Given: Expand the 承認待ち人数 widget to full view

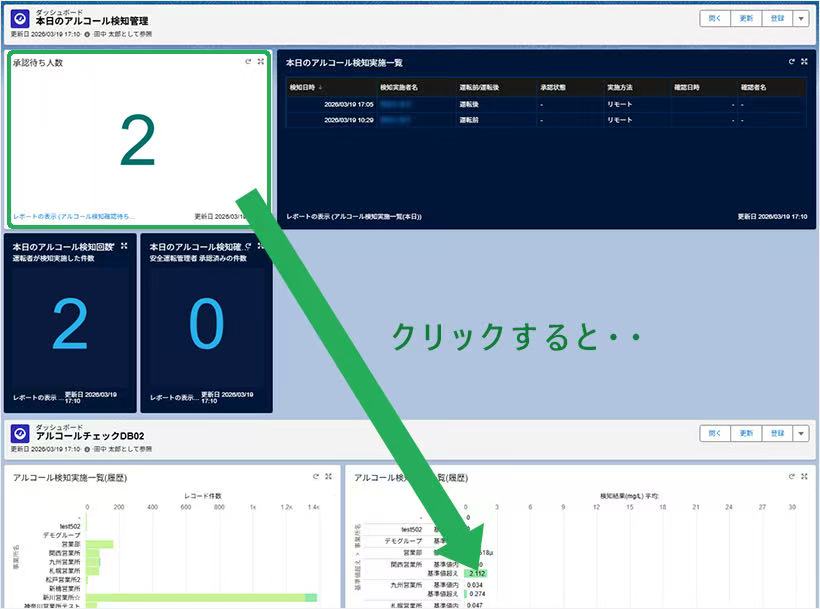Looking at the screenshot, I should click(x=262, y=60).
